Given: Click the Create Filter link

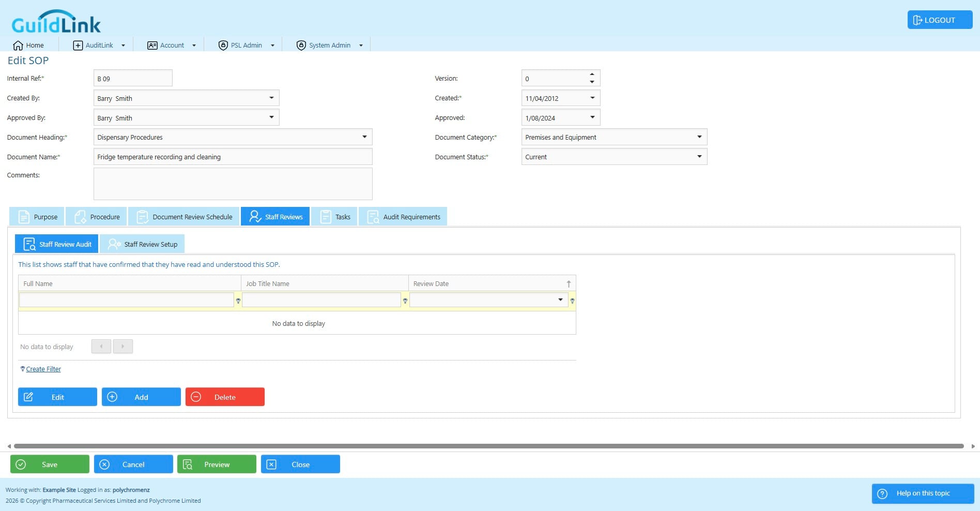Looking at the screenshot, I should coord(43,369).
